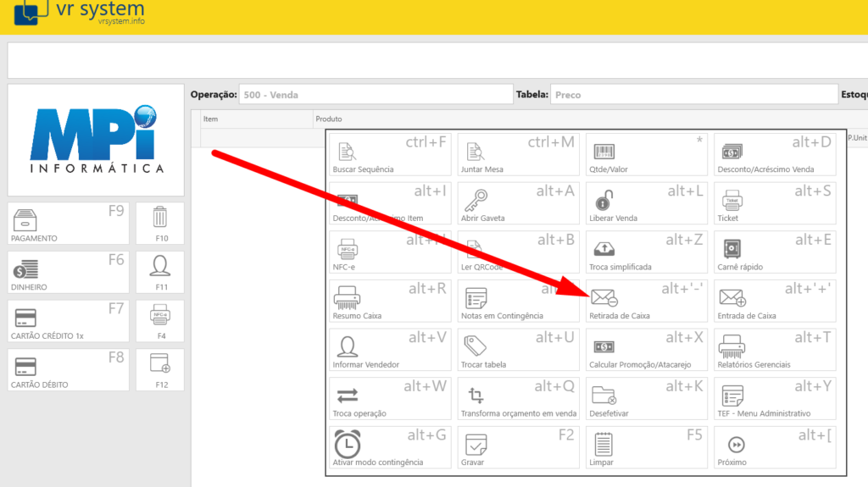Screen dimensions: 868x487
Task: Select CARTÃO CRÉDITO 1x payment
Action: click(69, 321)
